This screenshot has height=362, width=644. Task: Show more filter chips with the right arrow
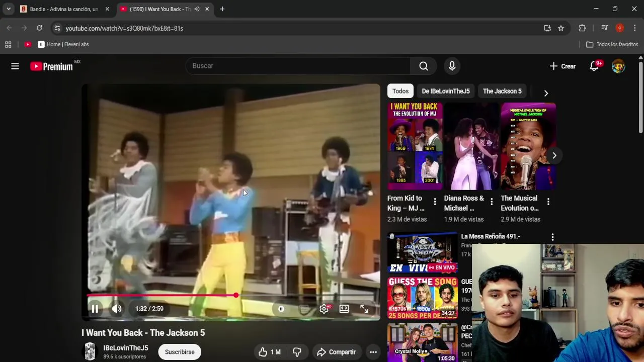(x=546, y=93)
